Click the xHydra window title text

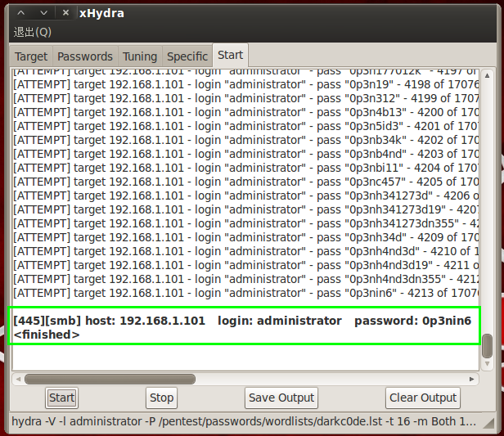click(101, 13)
